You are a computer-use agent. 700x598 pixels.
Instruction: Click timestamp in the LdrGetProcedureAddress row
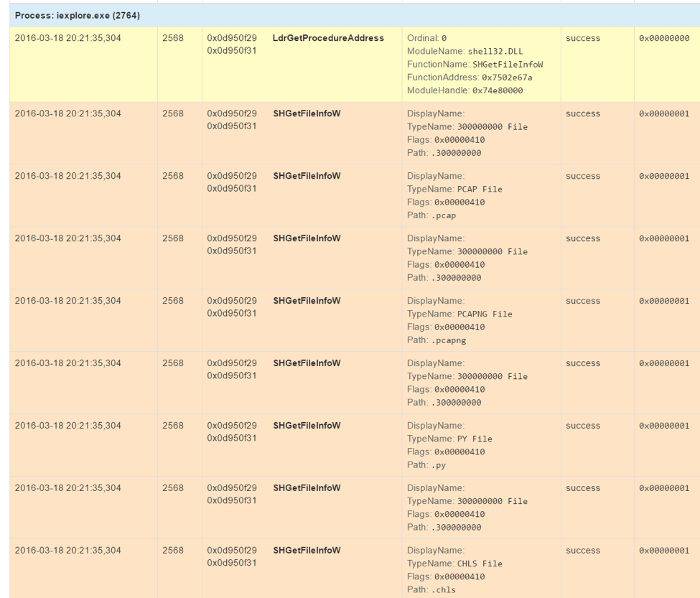click(68, 38)
